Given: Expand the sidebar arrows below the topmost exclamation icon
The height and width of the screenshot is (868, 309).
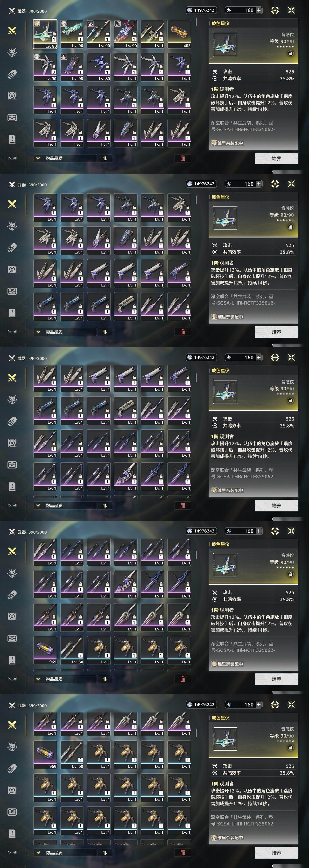Looking at the screenshot, I should pyautogui.click(x=12, y=158).
